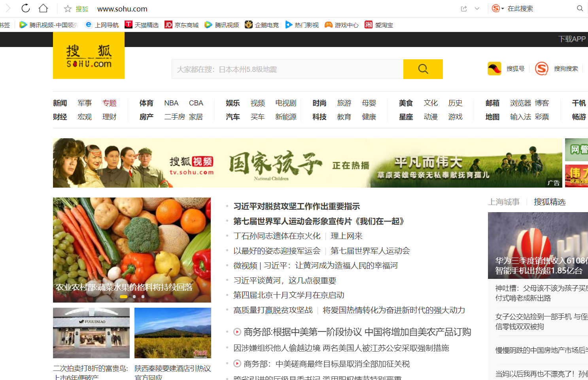Screen dimensions: 588x380
Task: Play video icon beside 中美磋商最终目标 headline
Action: click(237, 363)
